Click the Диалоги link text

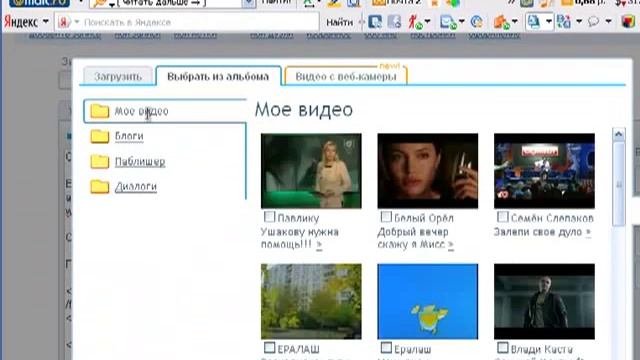(x=136, y=187)
